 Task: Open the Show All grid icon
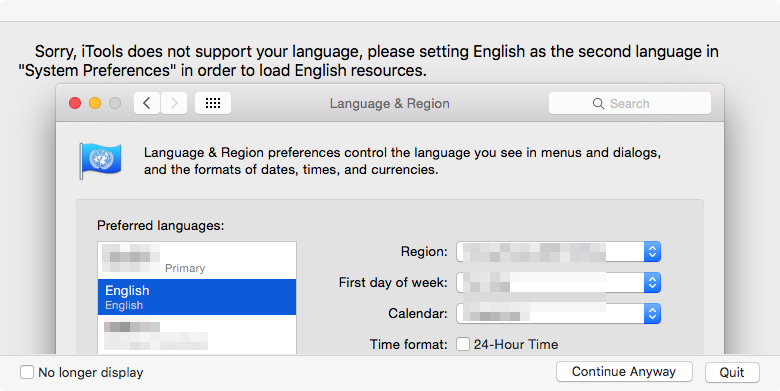[x=213, y=103]
